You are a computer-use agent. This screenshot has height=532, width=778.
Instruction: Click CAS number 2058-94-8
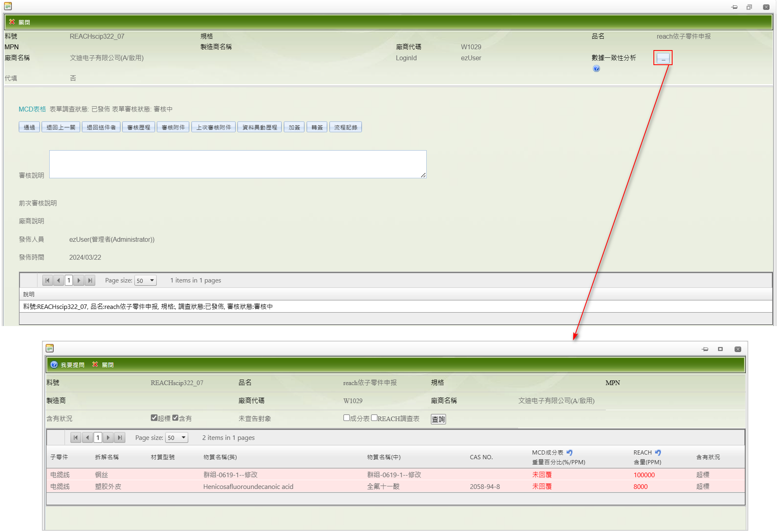(x=484, y=486)
